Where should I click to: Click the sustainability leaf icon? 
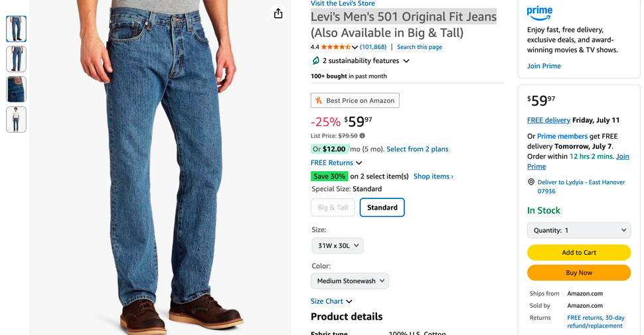tap(316, 61)
